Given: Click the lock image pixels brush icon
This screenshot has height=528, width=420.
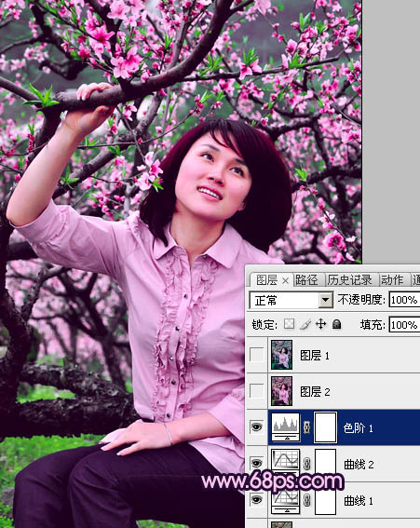Looking at the screenshot, I should click(x=305, y=324).
